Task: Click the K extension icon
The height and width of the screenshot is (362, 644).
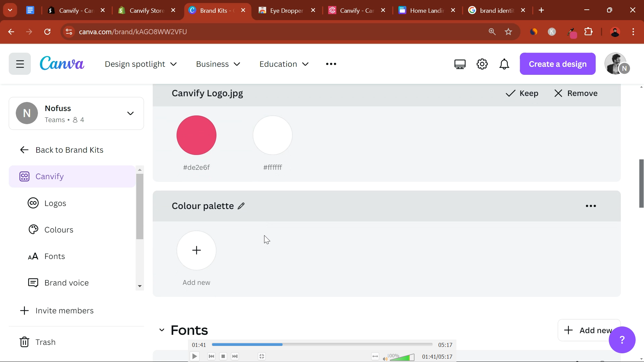Action: point(552,32)
